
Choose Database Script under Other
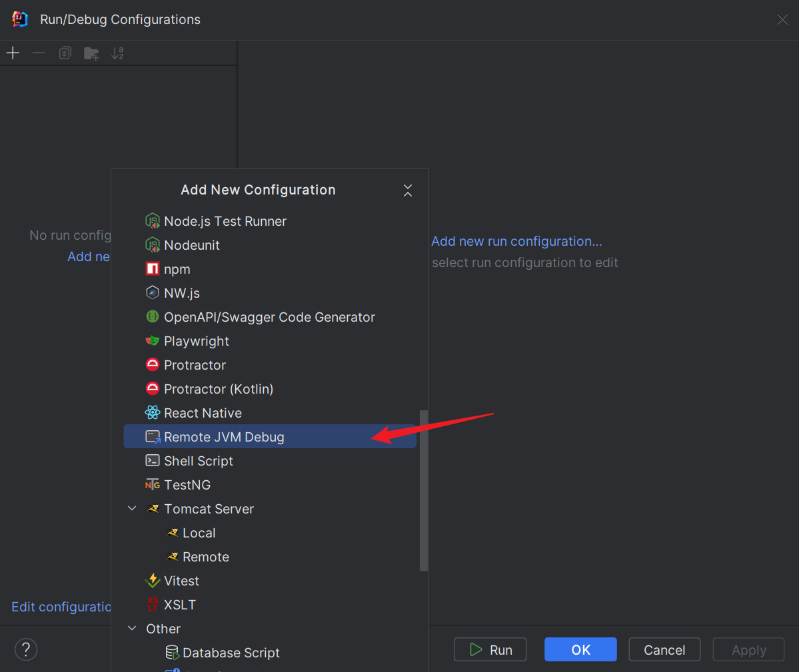(270, 653)
